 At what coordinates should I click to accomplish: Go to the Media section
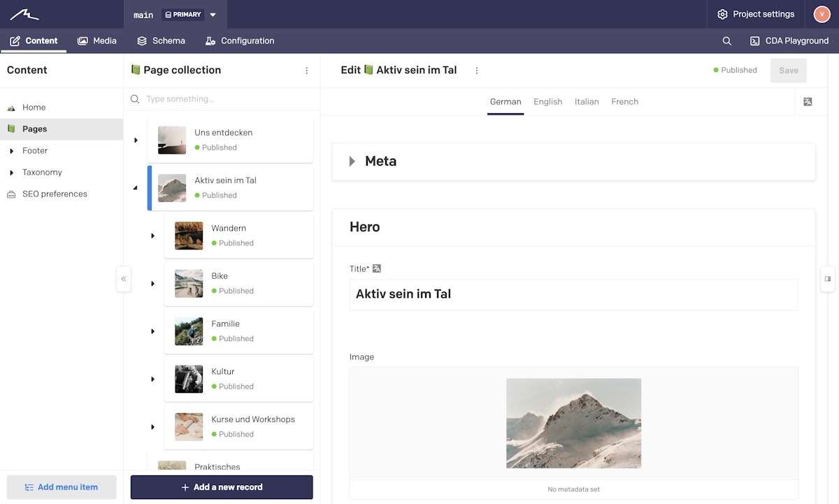coord(97,41)
